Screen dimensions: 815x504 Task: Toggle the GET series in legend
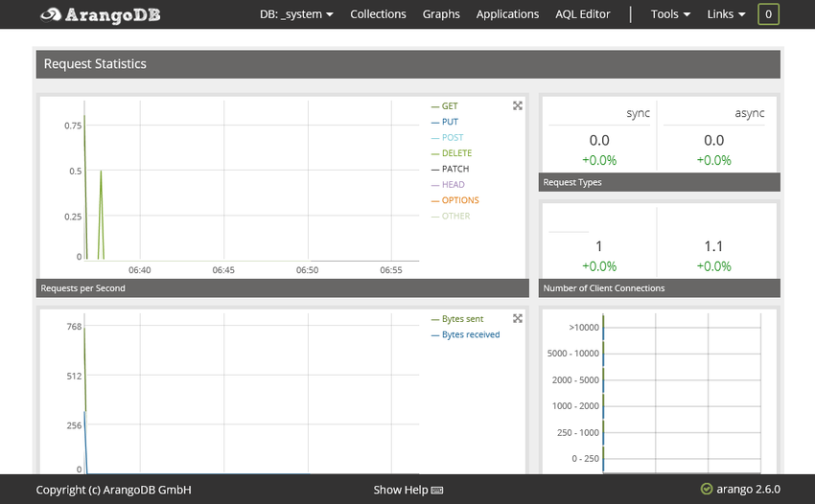[444, 106]
